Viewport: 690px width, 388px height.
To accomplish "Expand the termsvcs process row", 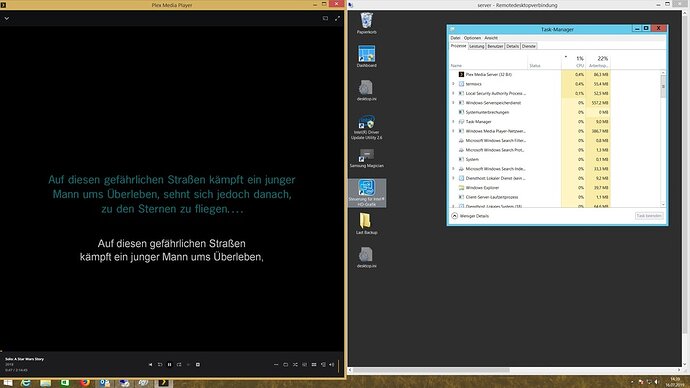I will tap(453, 84).
